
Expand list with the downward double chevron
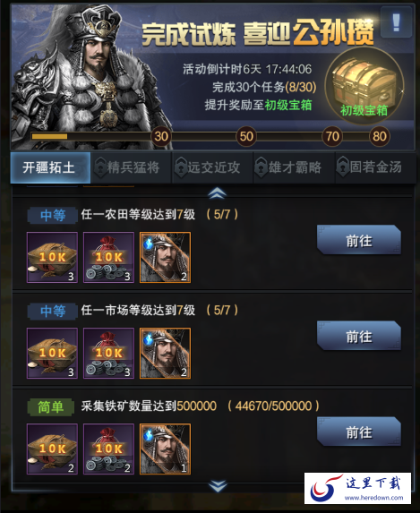coord(218,486)
